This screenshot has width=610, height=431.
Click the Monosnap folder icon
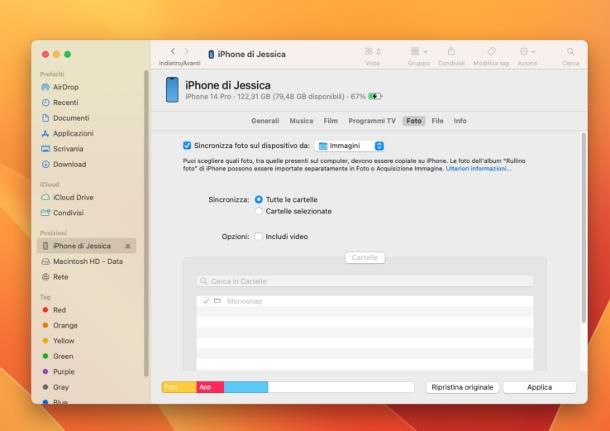[217, 301]
